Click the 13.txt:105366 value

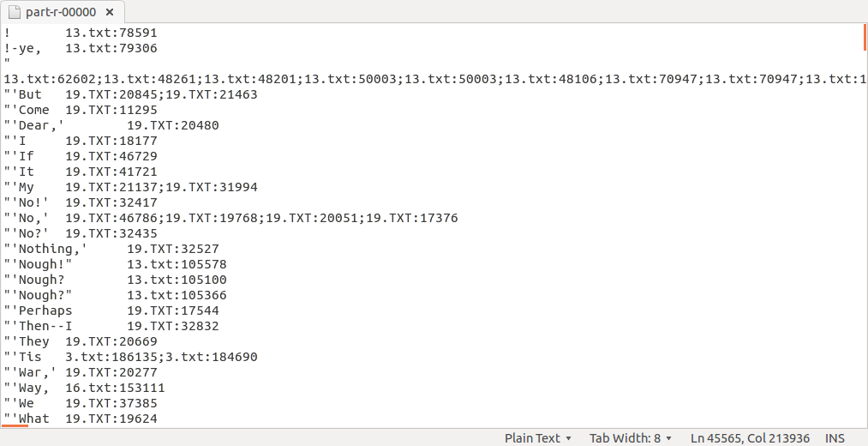(177, 295)
